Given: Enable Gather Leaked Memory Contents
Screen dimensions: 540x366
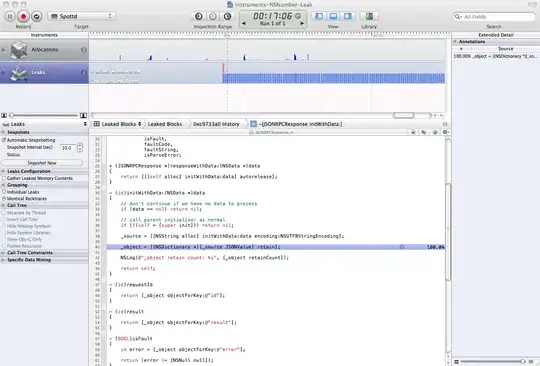Looking at the screenshot, I should click(x=4, y=178).
